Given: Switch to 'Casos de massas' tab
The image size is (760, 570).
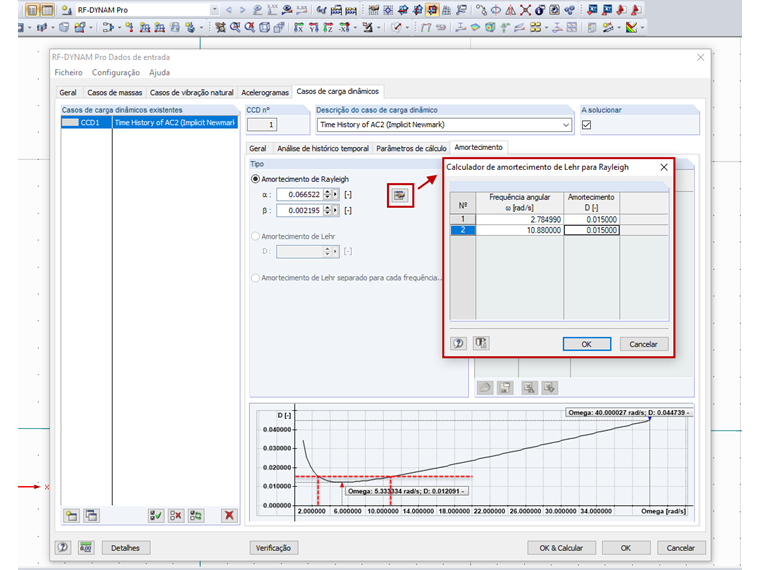Looking at the screenshot, I should (114, 92).
